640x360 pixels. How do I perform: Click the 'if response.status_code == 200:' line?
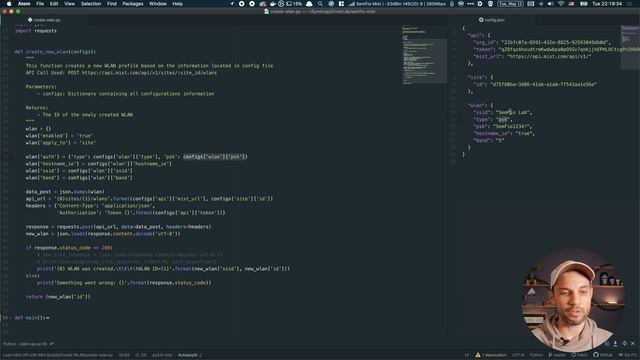pos(69,247)
